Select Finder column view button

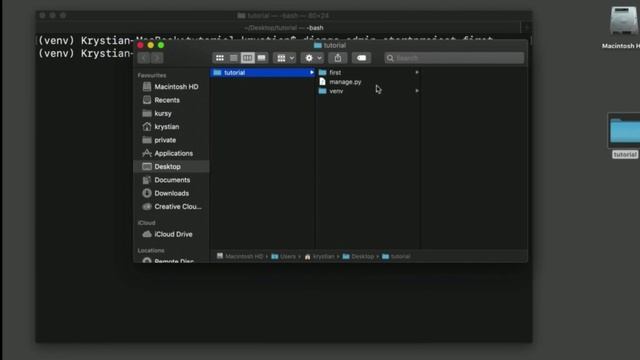pyautogui.click(x=247, y=58)
